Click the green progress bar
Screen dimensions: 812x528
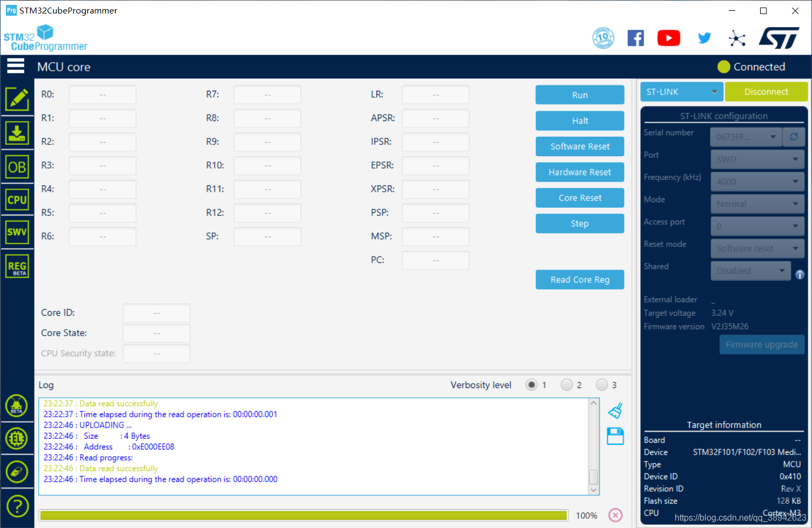click(303, 516)
